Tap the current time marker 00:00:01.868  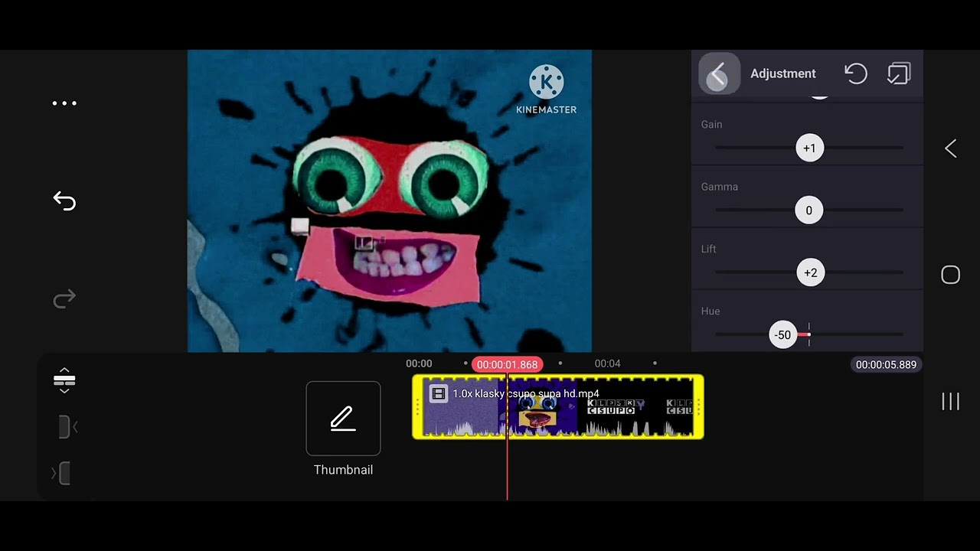click(x=507, y=365)
